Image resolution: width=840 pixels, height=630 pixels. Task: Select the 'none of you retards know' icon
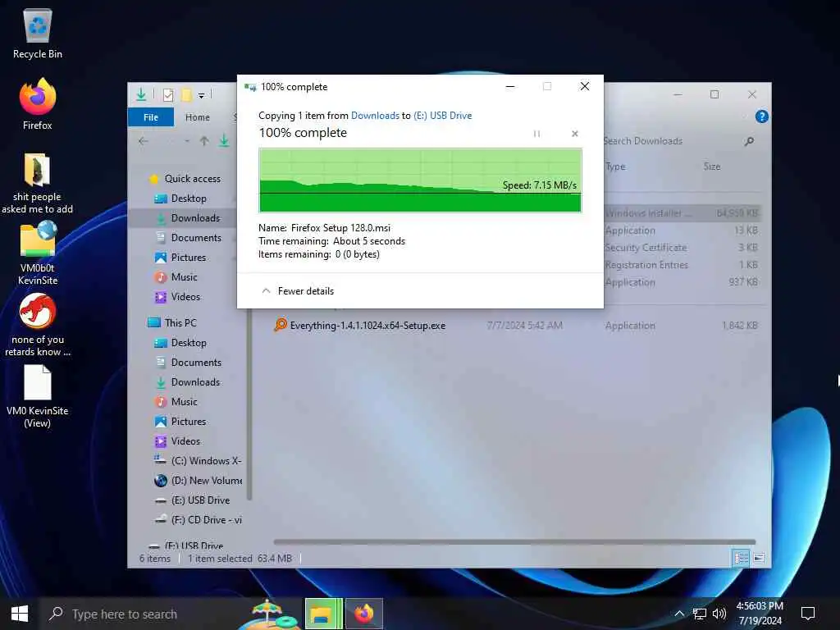pyautogui.click(x=38, y=325)
